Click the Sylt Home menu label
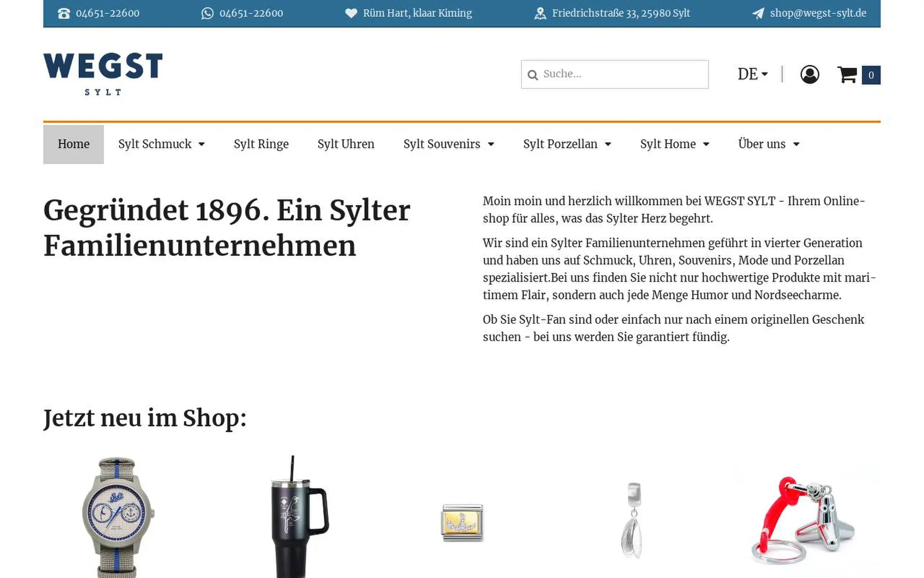The width and height of the screenshot is (924, 578). tap(668, 144)
